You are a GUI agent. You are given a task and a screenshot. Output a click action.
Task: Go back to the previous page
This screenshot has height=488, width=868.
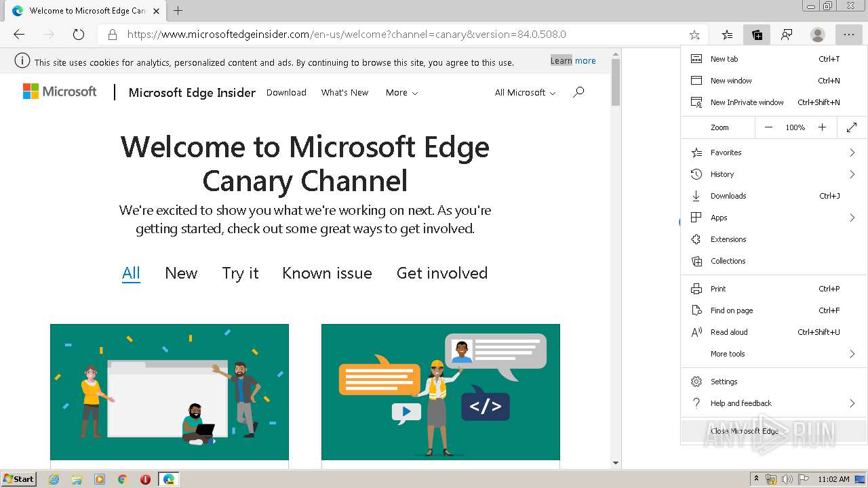click(19, 35)
